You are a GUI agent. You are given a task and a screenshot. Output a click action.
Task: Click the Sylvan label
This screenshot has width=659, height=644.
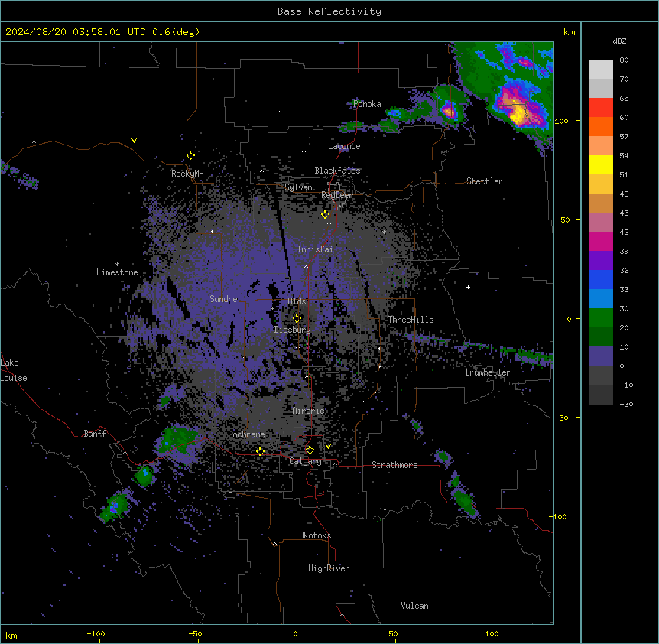(298, 187)
